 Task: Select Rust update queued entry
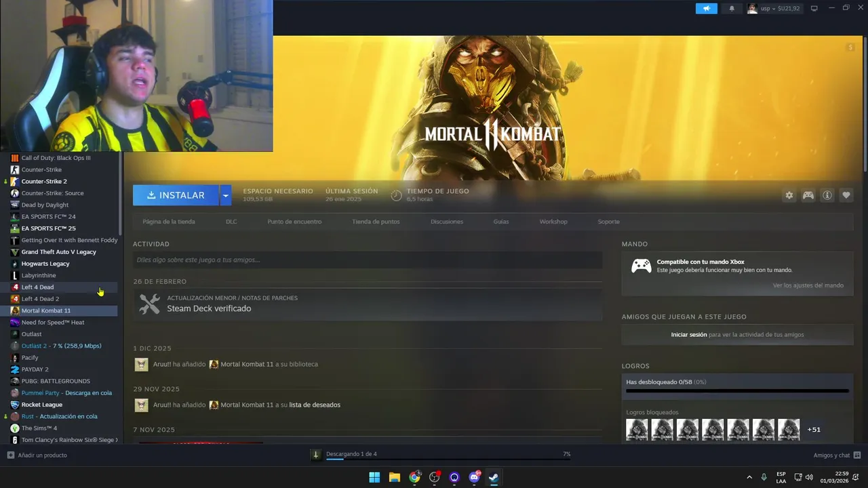tap(59, 416)
